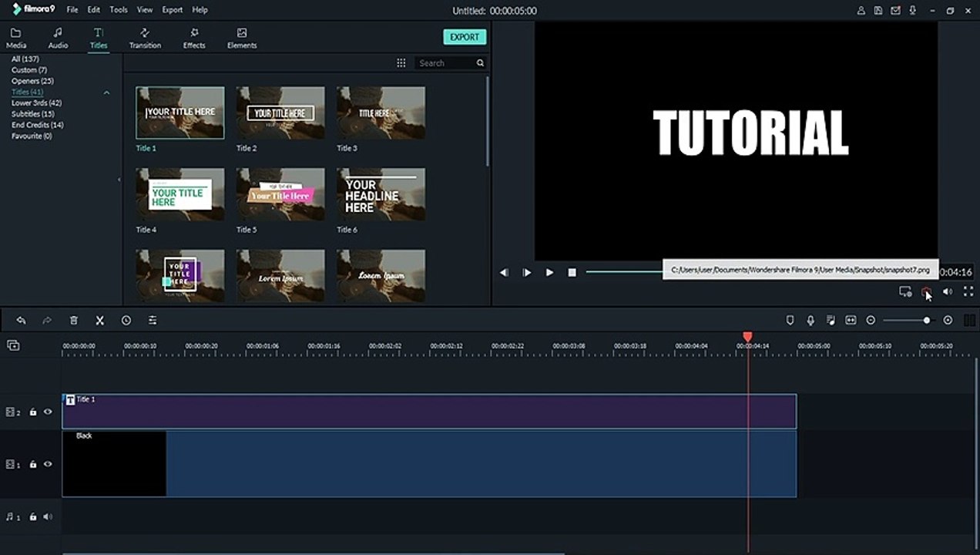The width and height of the screenshot is (980, 555).
Task: Open the Effects tab
Action: pyautogui.click(x=194, y=39)
